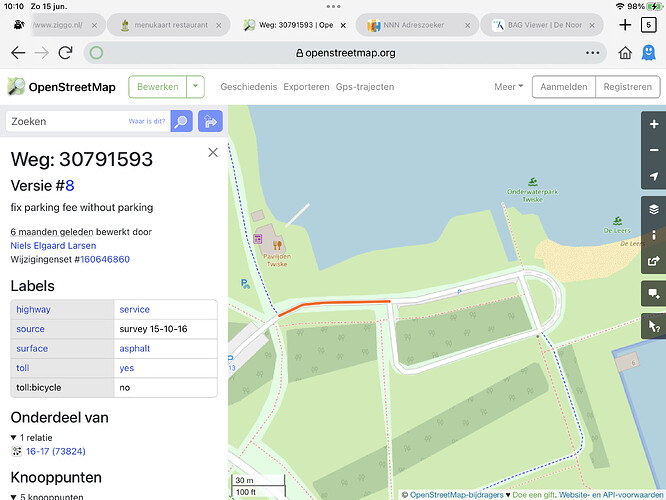Open user Niels Elgaard Larsen profile link
The width and height of the screenshot is (666, 500).
[53, 246]
